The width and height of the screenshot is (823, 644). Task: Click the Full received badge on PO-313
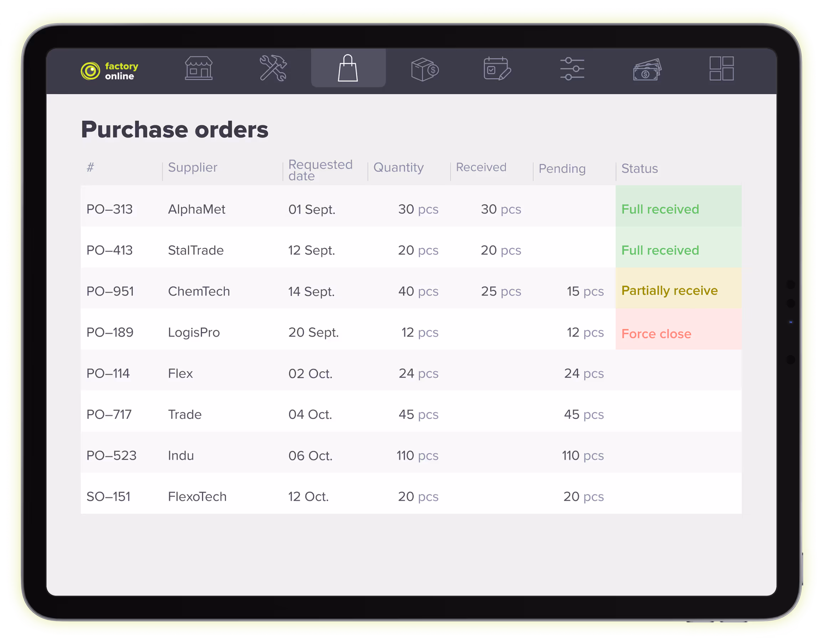(x=660, y=209)
